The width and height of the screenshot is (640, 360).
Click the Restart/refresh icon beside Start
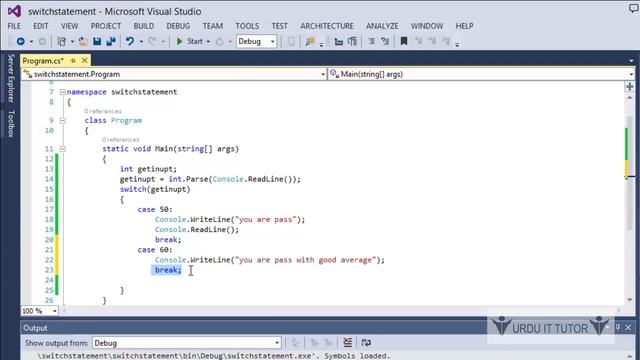[x=219, y=41]
